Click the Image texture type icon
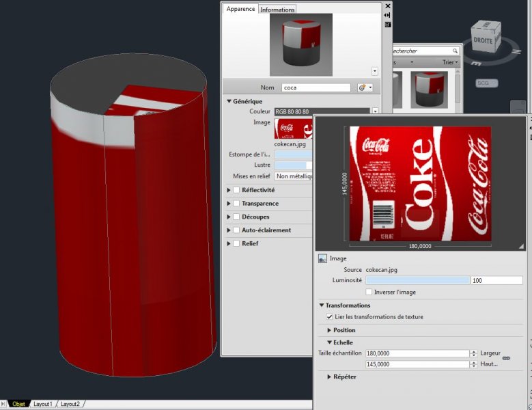 point(322,258)
